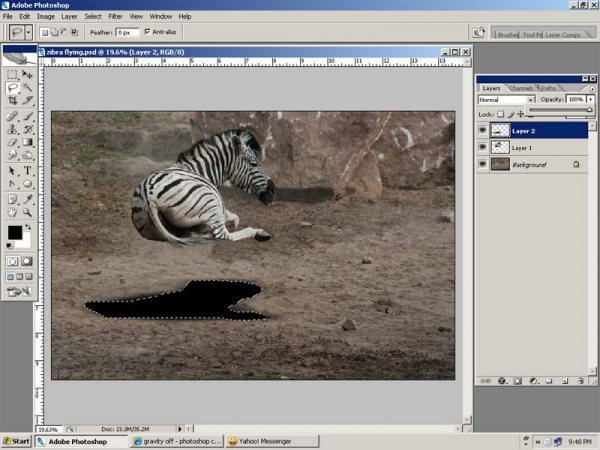The height and width of the screenshot is (450, 600).
Task: Toggle Lock image pixels brush icon
Action: coord(511,114)
